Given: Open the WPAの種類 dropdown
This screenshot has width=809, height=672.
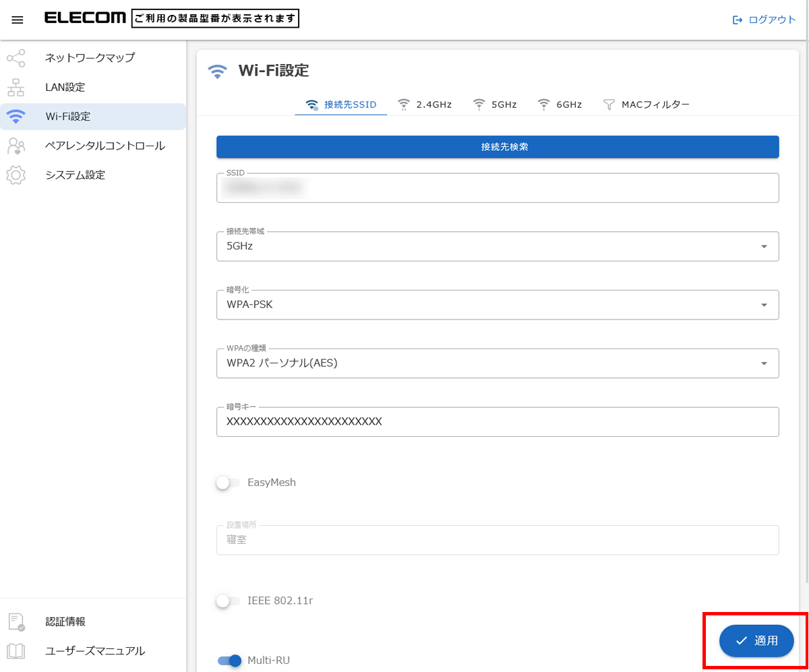Looking at the screenshot, I should tap(497, 363).
